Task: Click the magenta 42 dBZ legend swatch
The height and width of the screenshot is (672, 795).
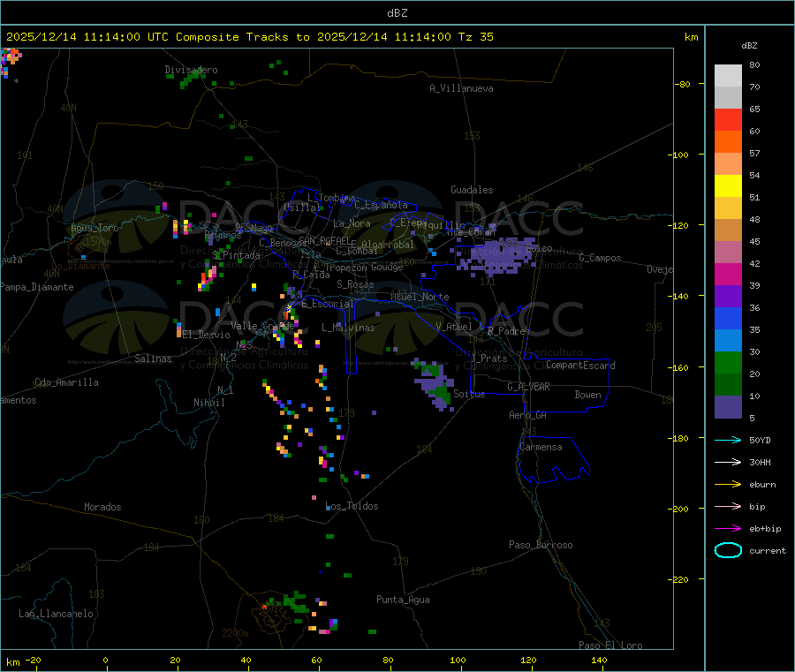Action: click(x=728, y=274)
